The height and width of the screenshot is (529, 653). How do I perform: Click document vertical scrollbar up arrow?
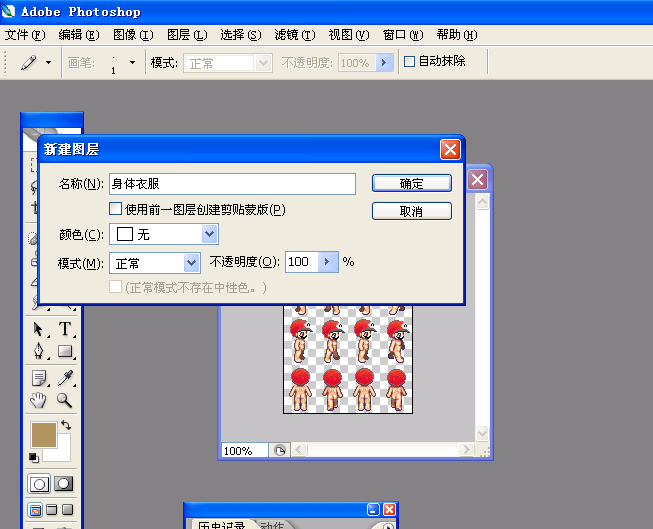click(482, 202)
